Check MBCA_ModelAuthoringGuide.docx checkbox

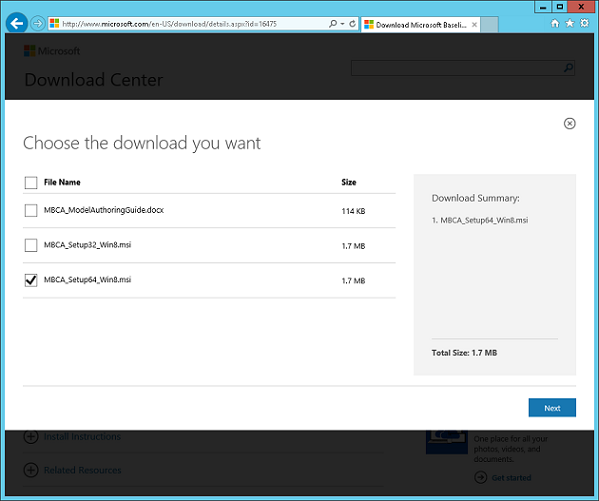[31, 210]
